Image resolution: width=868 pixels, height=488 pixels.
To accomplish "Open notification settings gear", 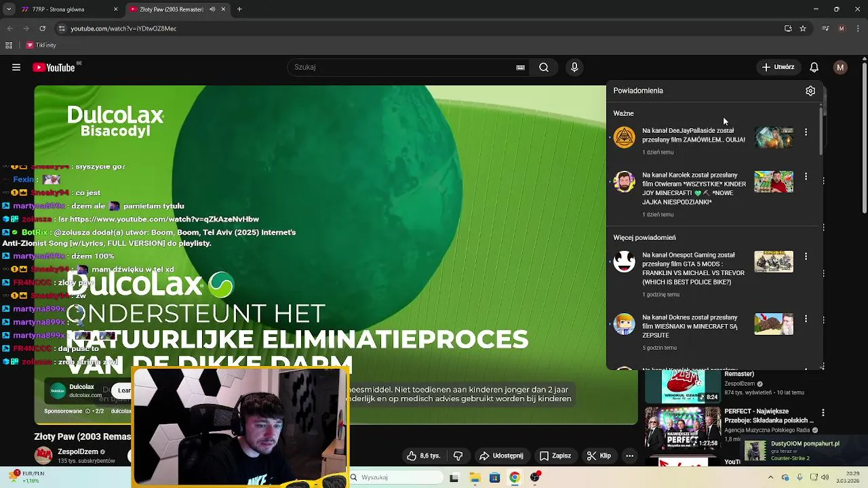I will point(810,91).
